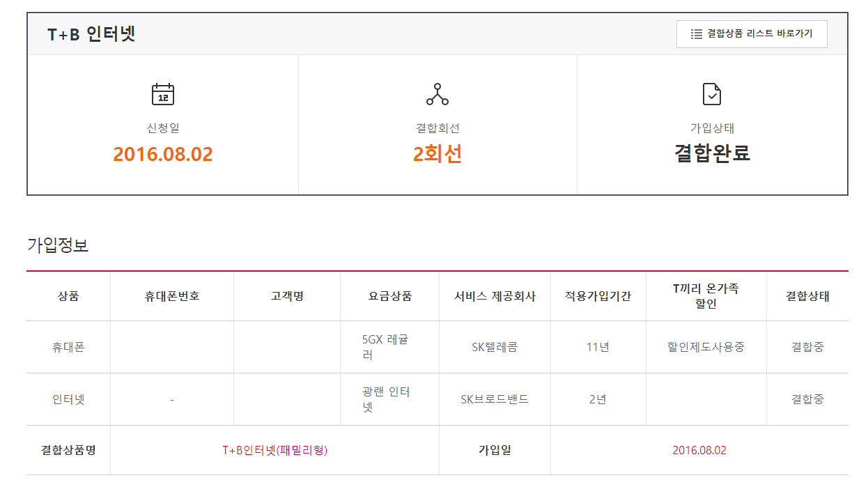Viewport: 868px width, 487px height.
Task: Click the branch icon above 결합회선
Action: 437,94
